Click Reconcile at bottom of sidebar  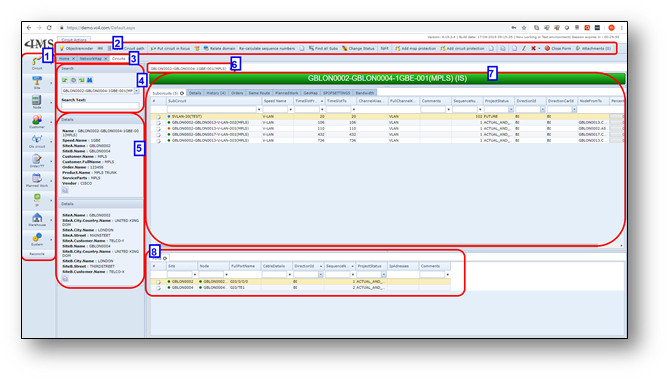(37, 254)
